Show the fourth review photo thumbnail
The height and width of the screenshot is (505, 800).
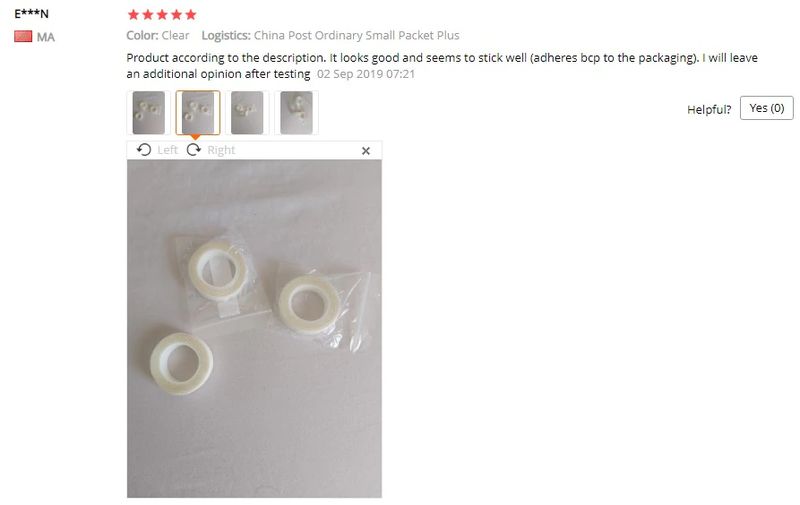[x=296, y=113]
